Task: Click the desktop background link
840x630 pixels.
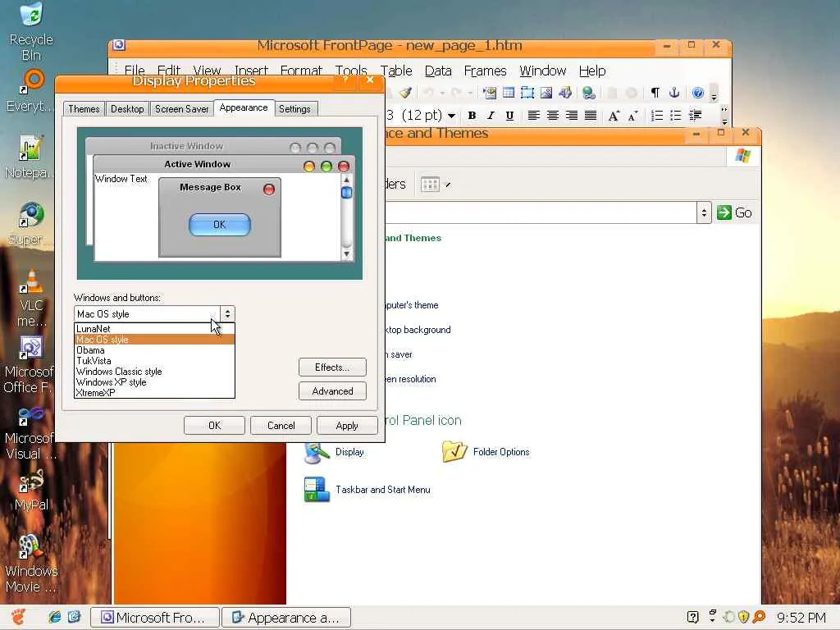Action: pos(418,330)
